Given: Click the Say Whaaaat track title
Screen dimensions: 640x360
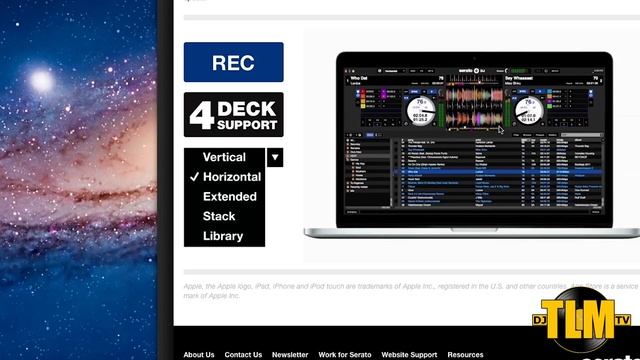Looking at the screenshot, I should pos(519,78).
